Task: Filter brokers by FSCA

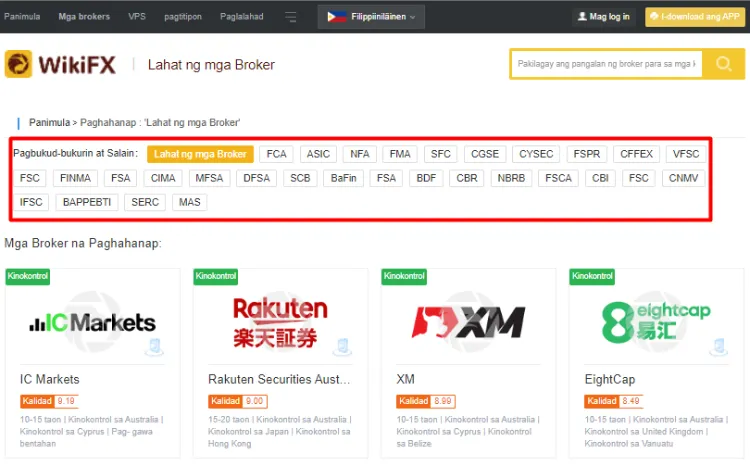Action: click(558, 178)
